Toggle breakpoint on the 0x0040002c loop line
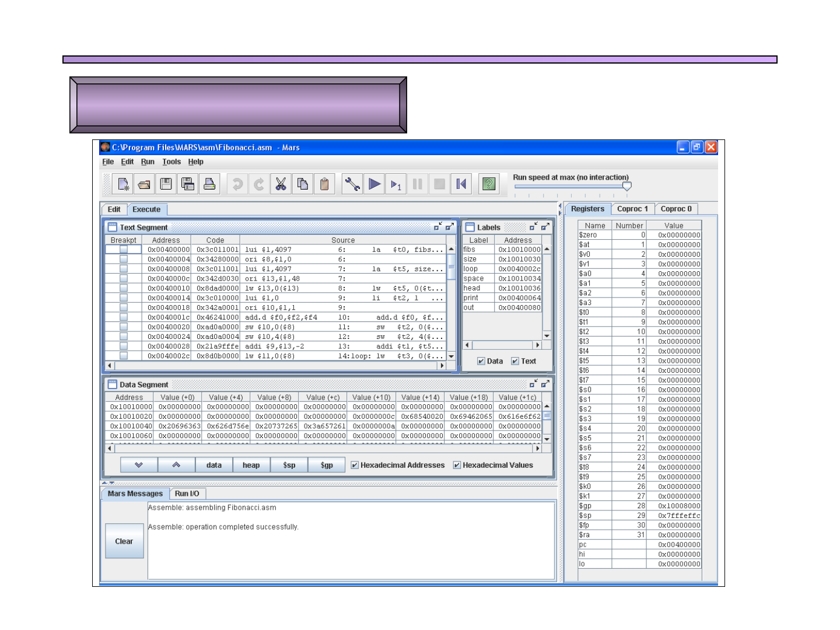Screen dimensions: 840x630 tap(124, 356)
